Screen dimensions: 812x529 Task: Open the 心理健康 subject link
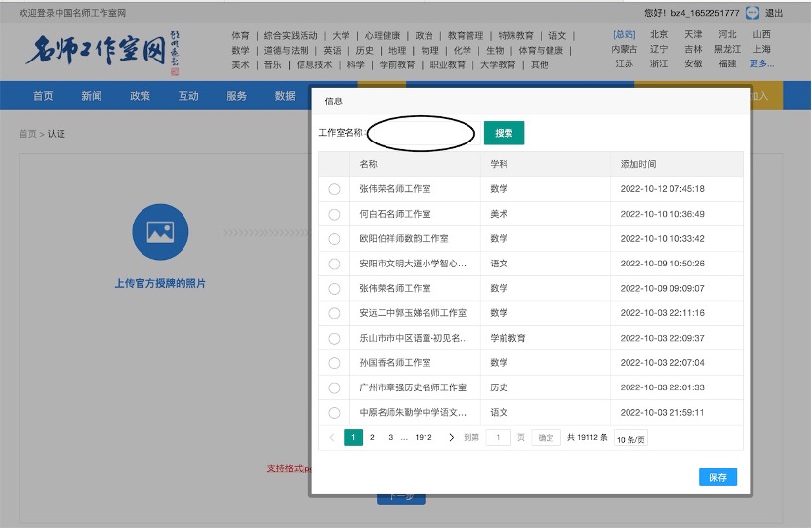[x=383, y=36]
